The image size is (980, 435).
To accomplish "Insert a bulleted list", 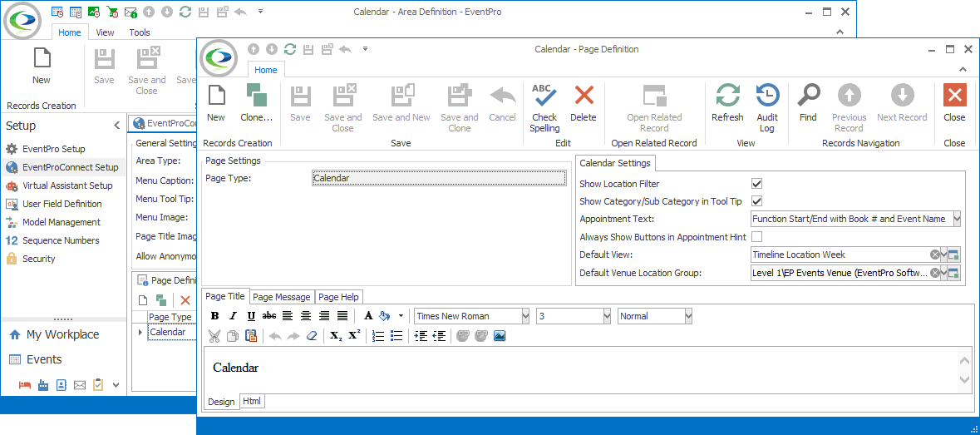I will tap(396, 336).
